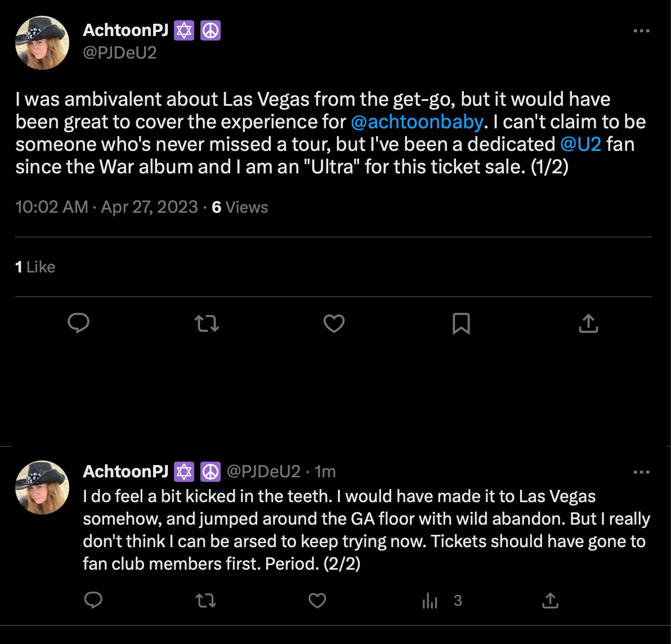
Task: Click AchtoonPJ avatar on the reply tweet
Action: [42, 488]
